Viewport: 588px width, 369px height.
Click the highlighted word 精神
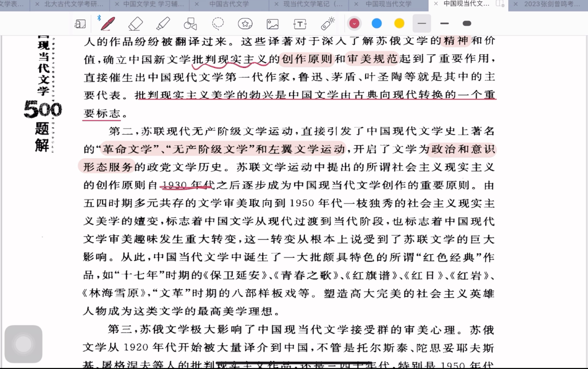click(x=456, y=41)
